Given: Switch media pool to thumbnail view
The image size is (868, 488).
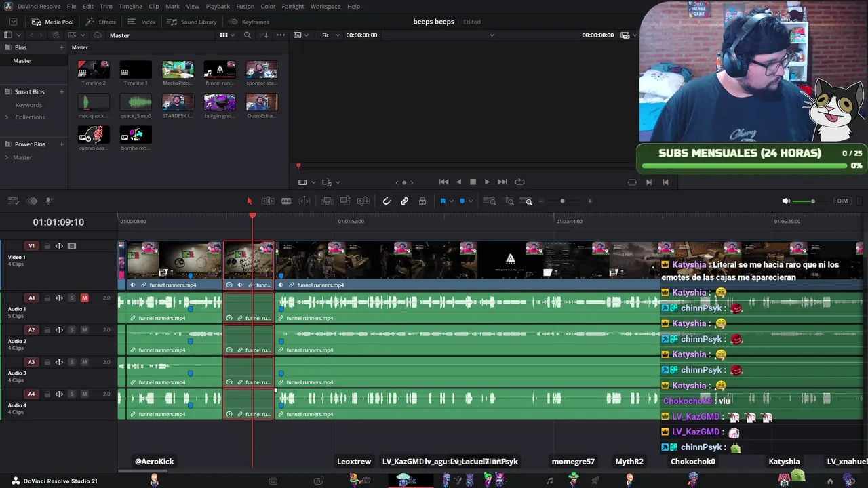Looking at the screenshot, I should [223, 35].
